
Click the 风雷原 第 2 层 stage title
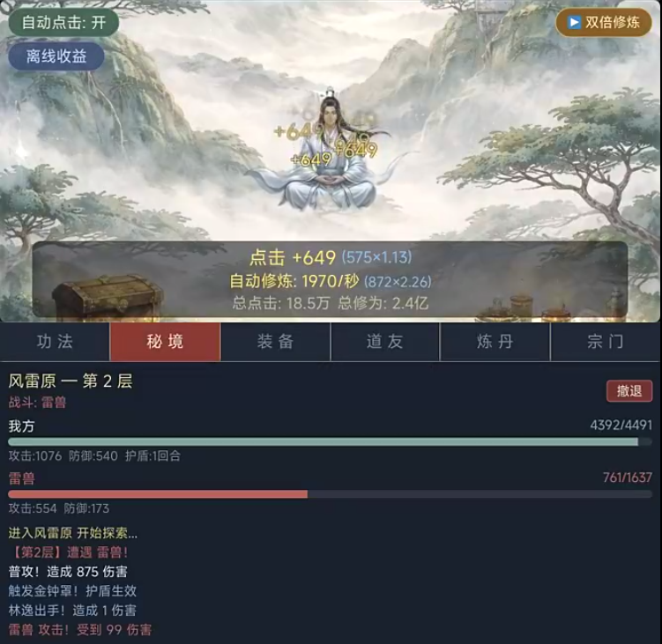(x=71, y=381)
